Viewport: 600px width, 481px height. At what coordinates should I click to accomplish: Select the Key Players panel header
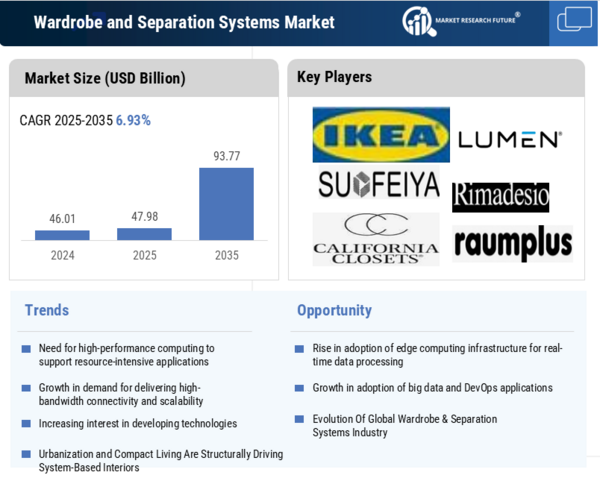coord(335,77)
